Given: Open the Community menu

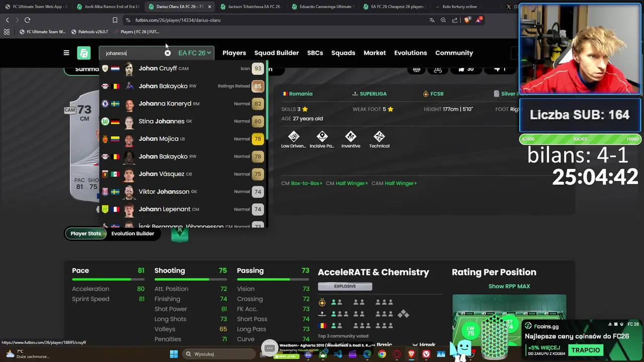Looking at the screenshot, I should [454, 53].
